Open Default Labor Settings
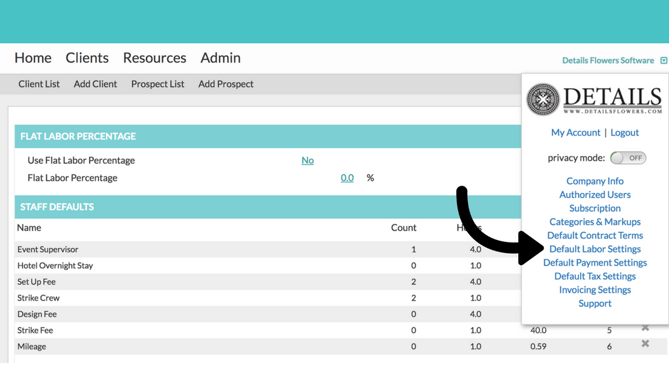Screen dimensions: 669x375 [x=595, y=249]
